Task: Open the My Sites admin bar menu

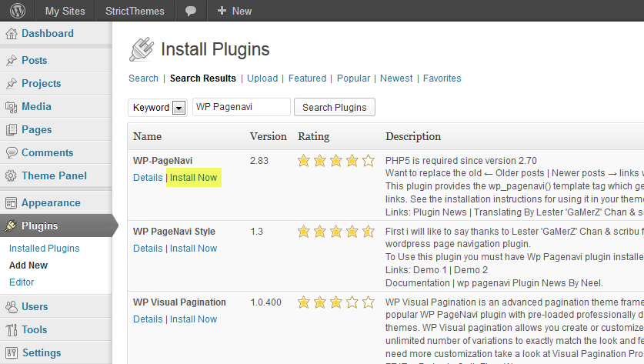Action: click(63, 11)
